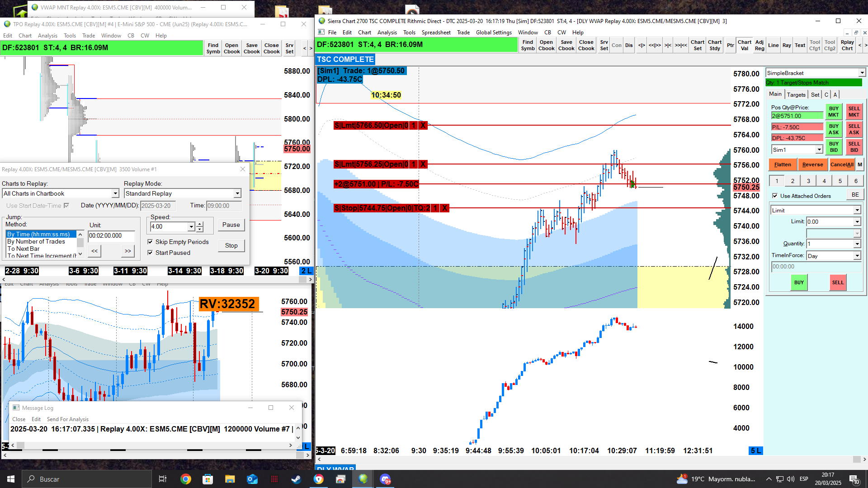Open the SimpleBracket configuration dropdown

862,73
